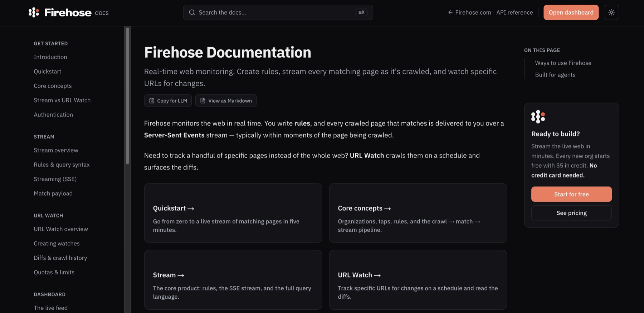Jump to Built for agents section
644x313 pixels.
point(555,75)
